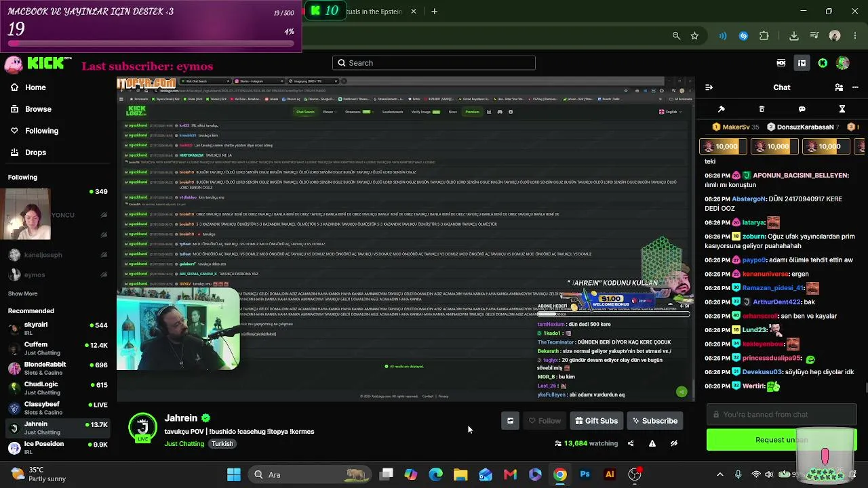Image resolution: width=868 pixels, height=488 pixels.
Task: Open the Chrome profile avatar
Action: (835, 36)
